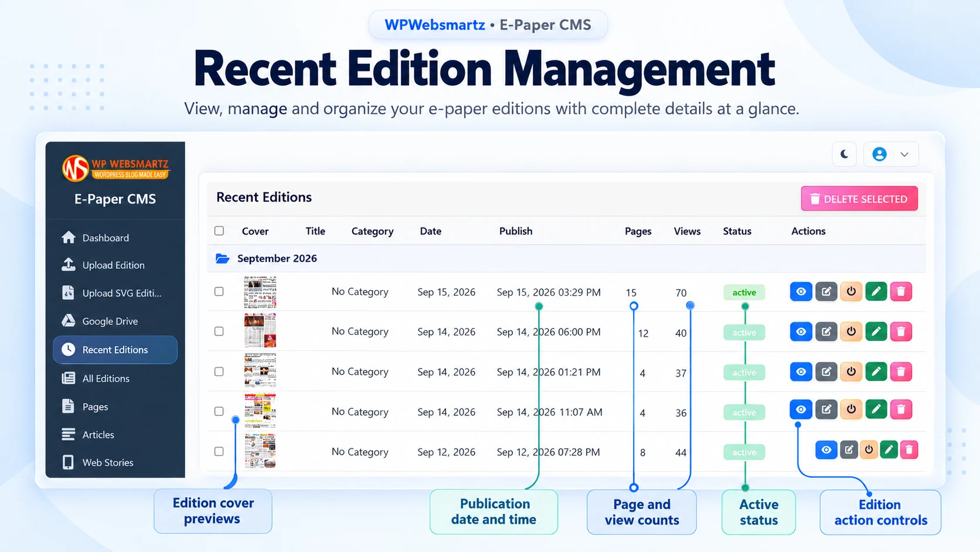Select Recent Editions in the sidebar
This screenshot has width=980, height=552.
click(x=115, y=350)
